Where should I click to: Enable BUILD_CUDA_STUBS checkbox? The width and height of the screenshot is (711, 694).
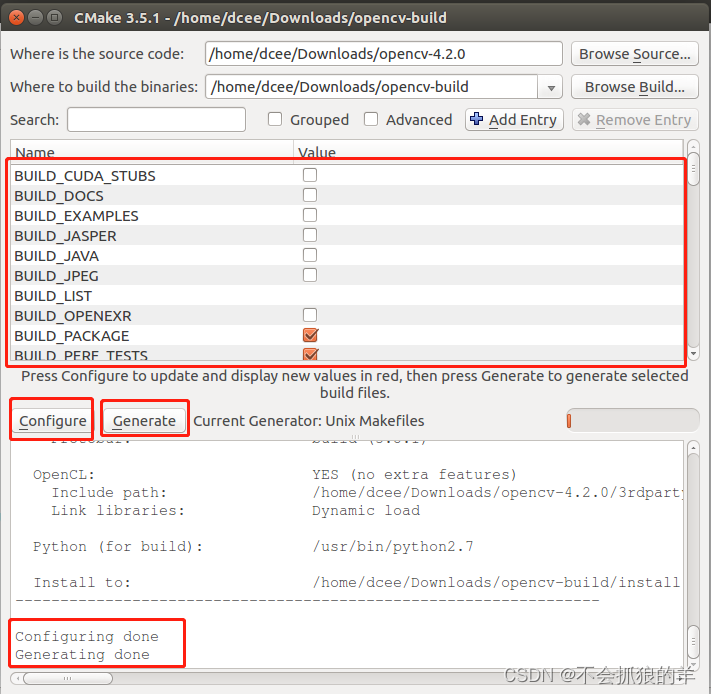click(x=310, y=175)
